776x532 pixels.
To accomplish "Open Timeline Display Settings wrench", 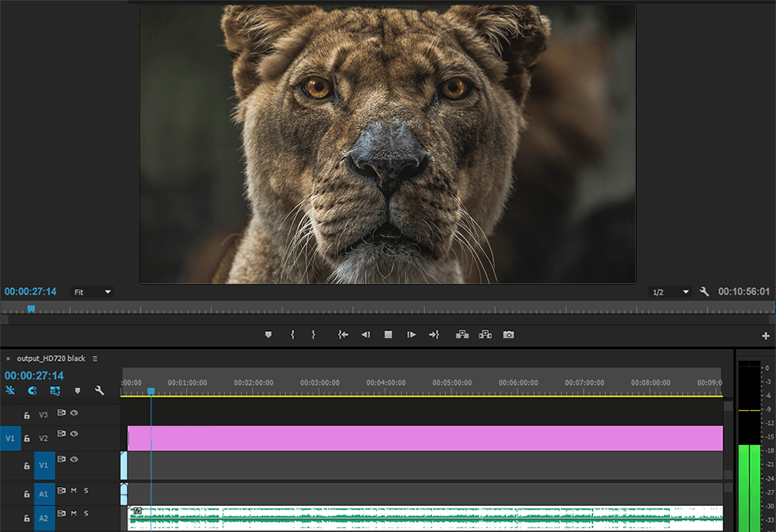I will [x=100, y=390].
